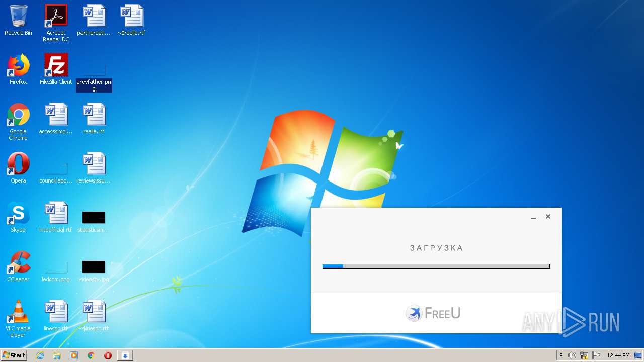Select the statisticsm... file thumbnail
The image size is (644, 362).
(94, 221)
